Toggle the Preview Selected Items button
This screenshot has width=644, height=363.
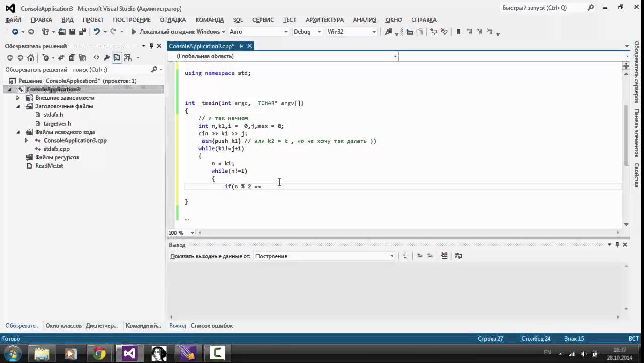point(117,57)
